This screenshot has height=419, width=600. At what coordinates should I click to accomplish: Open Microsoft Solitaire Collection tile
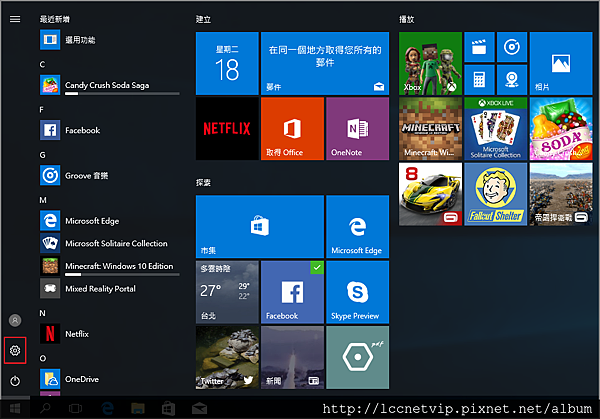coord(496,129)
